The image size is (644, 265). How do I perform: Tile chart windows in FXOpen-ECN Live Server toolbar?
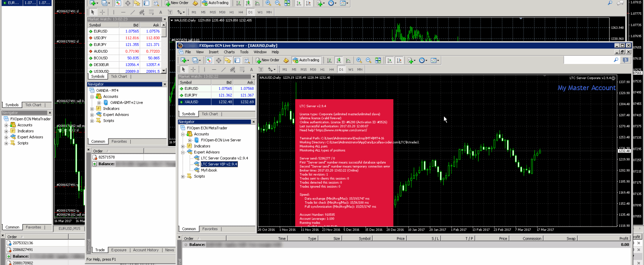(378, 60)
